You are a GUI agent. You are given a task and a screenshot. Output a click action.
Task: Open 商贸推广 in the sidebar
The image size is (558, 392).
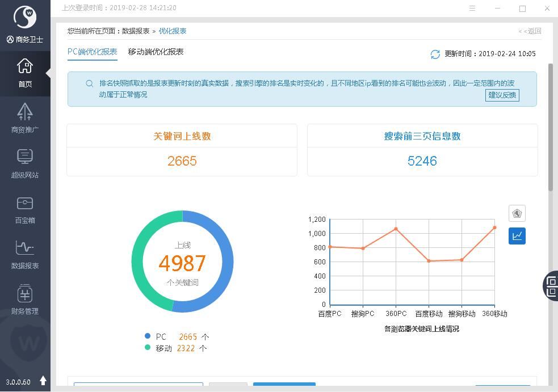[25, 118]
